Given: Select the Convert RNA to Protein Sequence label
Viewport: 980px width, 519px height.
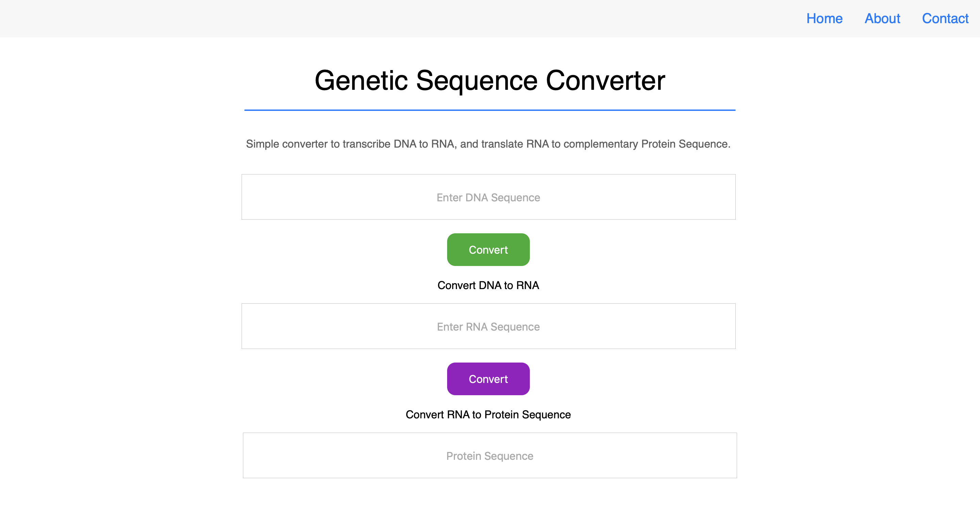Looking at the screenshot, I should point(488,415).
